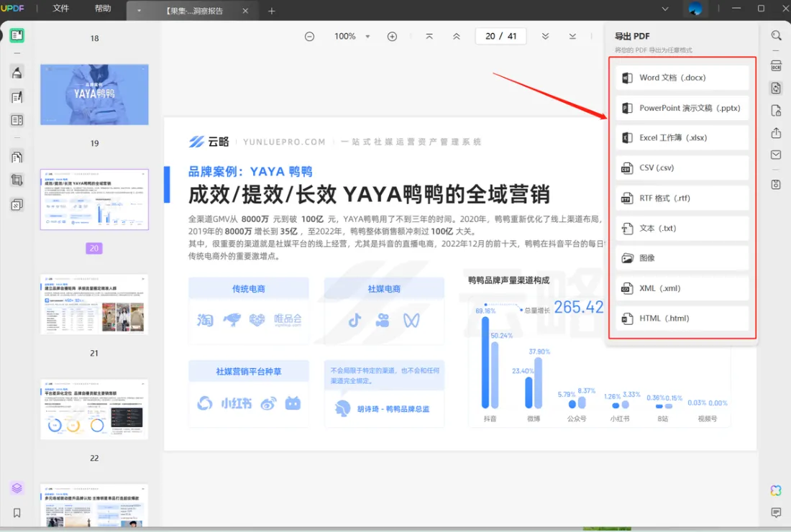This screenshot has height=532, width=791.
Task: Open the Page Tools layers icon
Action: [17, 204]
